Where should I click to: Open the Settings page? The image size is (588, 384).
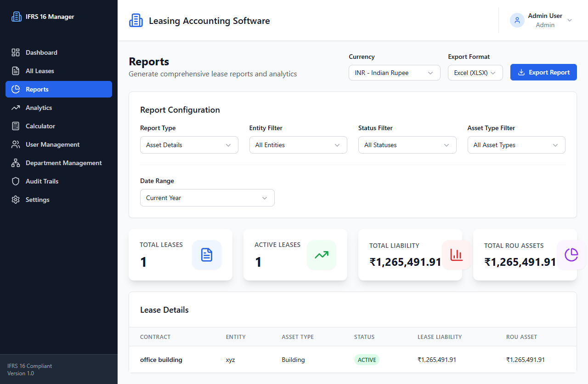59,200
